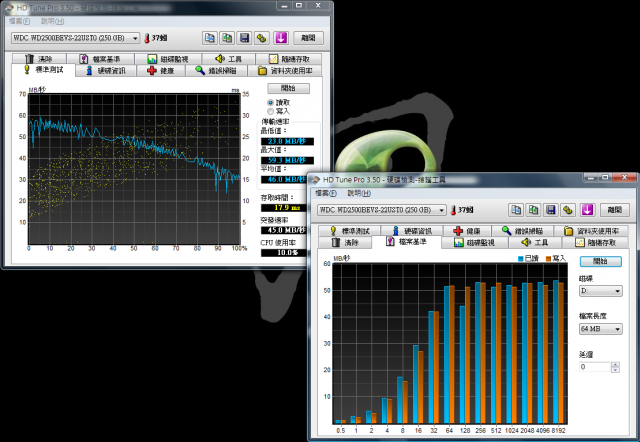The image size is (640, 442).
Task: Click 延遲 delay input field
Action: tap(595, 367)
